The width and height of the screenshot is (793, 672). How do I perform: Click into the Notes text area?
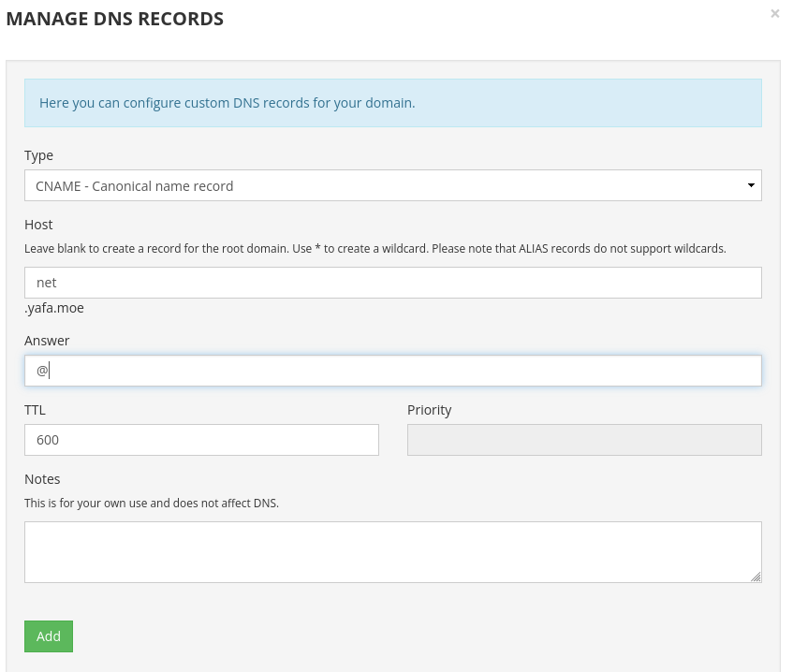[393, 552]
